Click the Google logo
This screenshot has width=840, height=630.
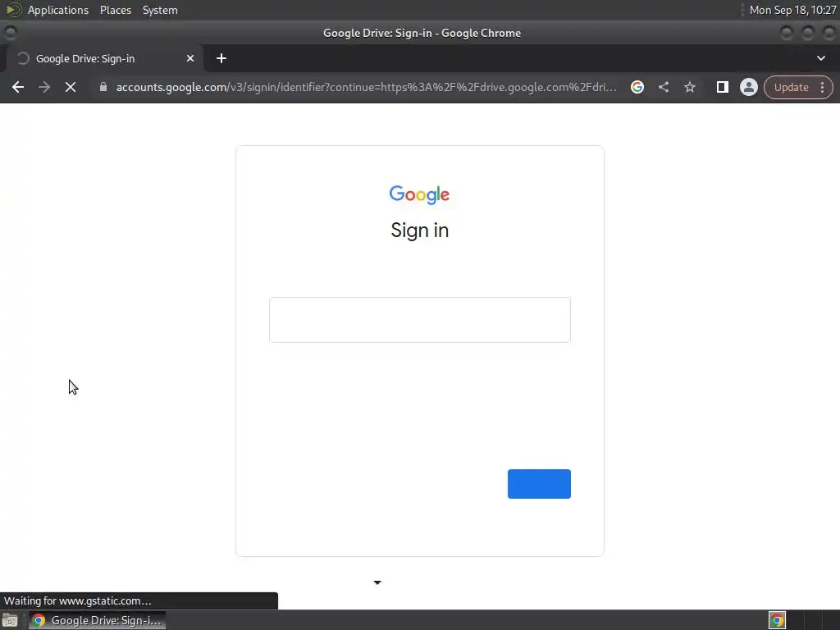(x=419, y=194)
